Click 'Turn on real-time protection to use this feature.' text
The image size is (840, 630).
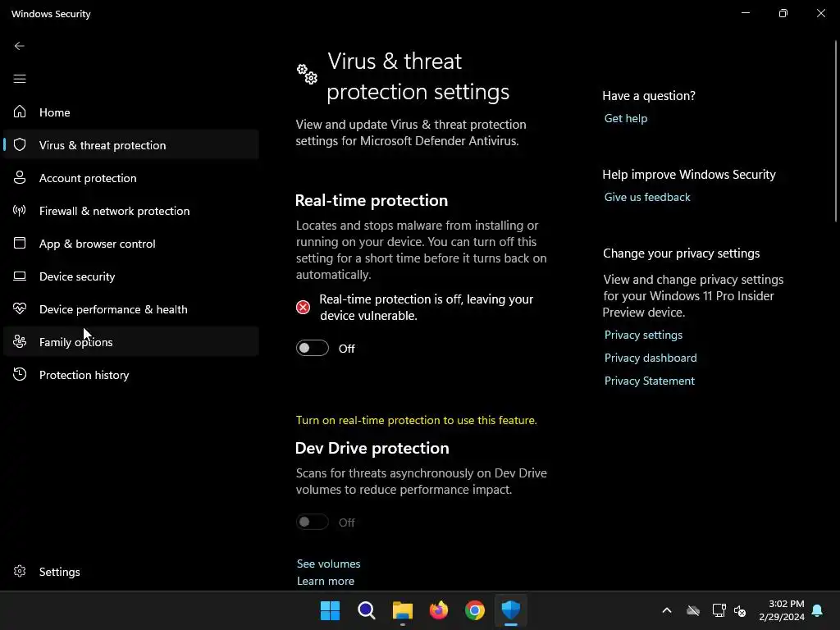[x=416, y=420]
